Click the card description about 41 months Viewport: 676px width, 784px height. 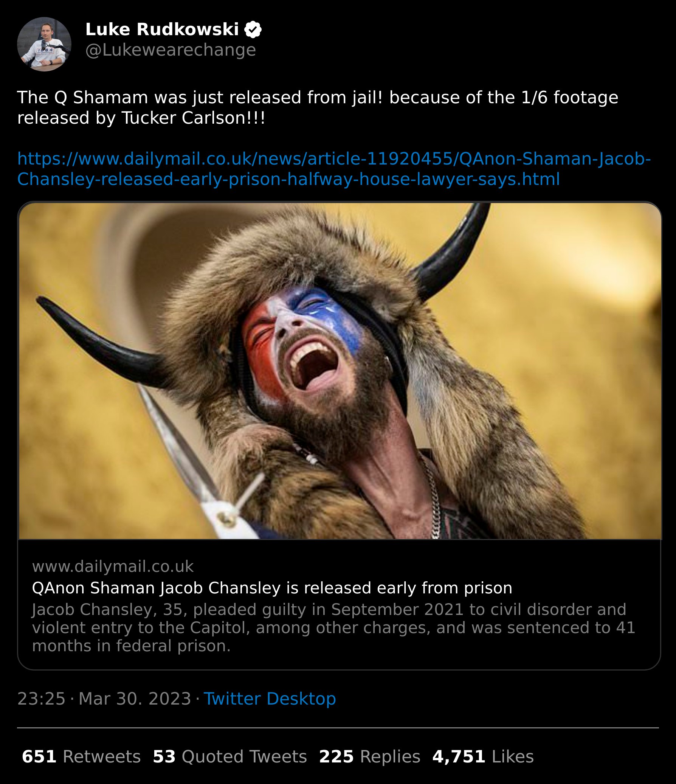pyautogui.click(x=333, y=627)
